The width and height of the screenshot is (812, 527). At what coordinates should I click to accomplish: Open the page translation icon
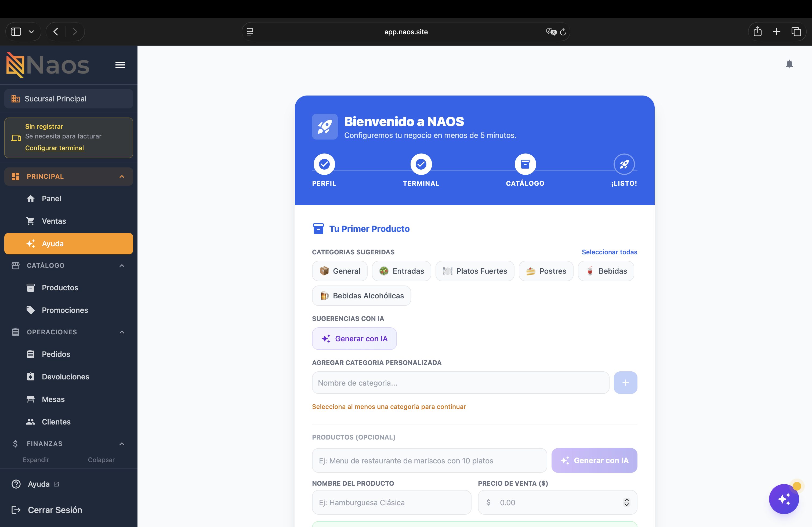551,32
